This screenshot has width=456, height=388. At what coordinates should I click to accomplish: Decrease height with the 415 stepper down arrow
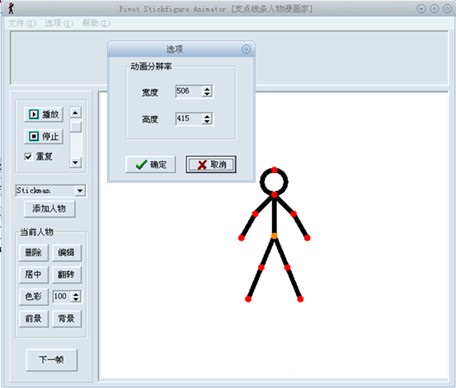pyautogui.click(x=207, y=121)
